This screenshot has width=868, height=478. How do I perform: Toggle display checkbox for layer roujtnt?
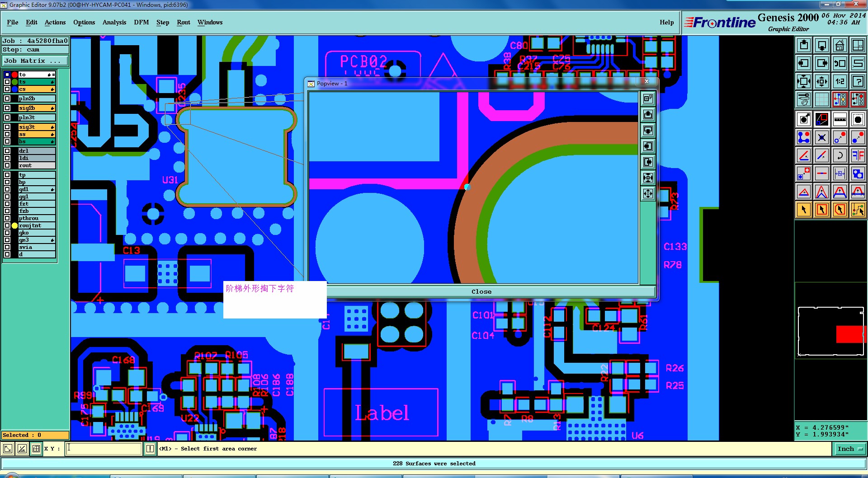[7, 225]
